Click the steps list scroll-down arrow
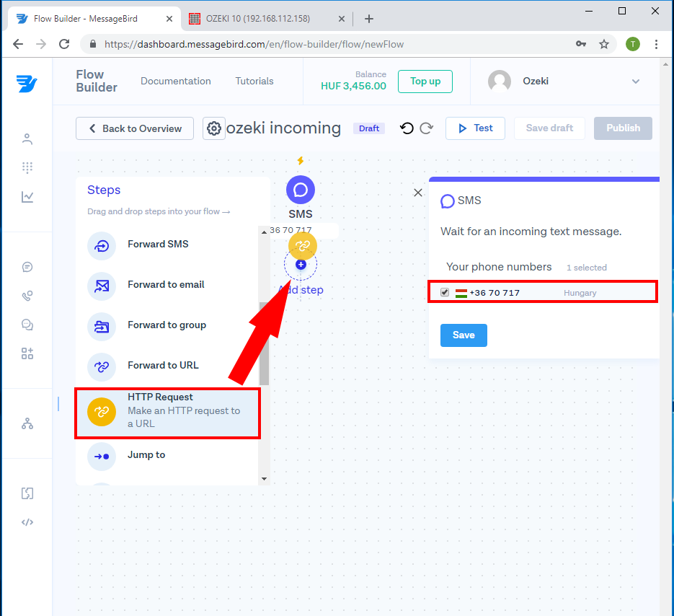The width and height of the screenshot is (674, 616). 264,479
